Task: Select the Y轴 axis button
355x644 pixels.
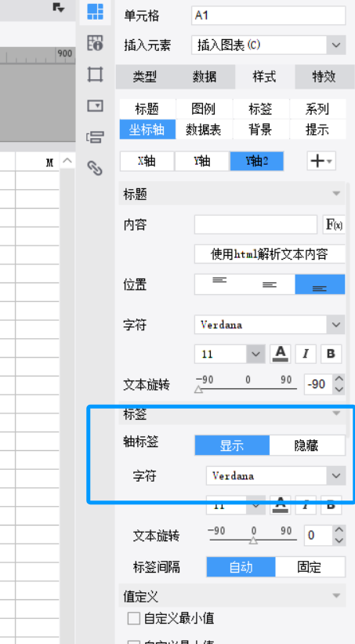Action: 202,161
